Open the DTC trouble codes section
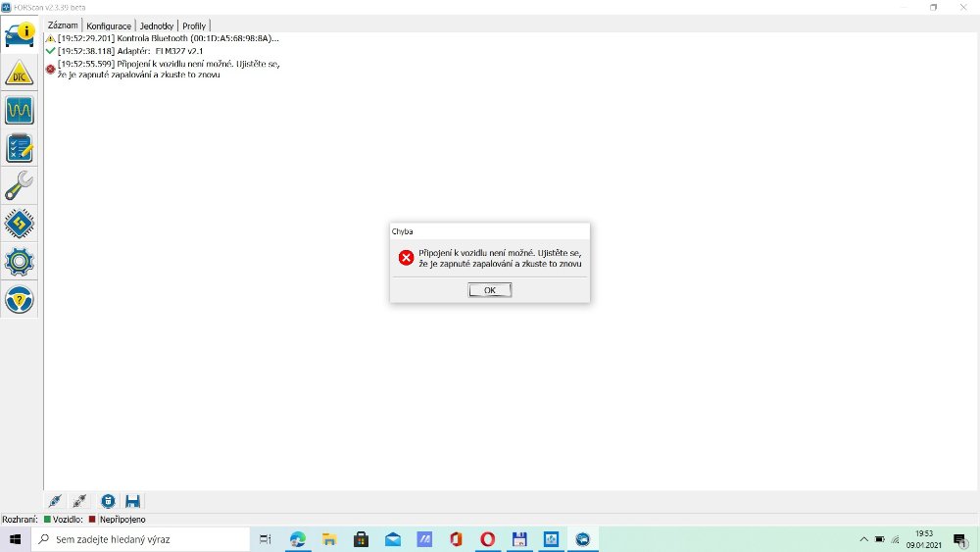 point(20,73)
